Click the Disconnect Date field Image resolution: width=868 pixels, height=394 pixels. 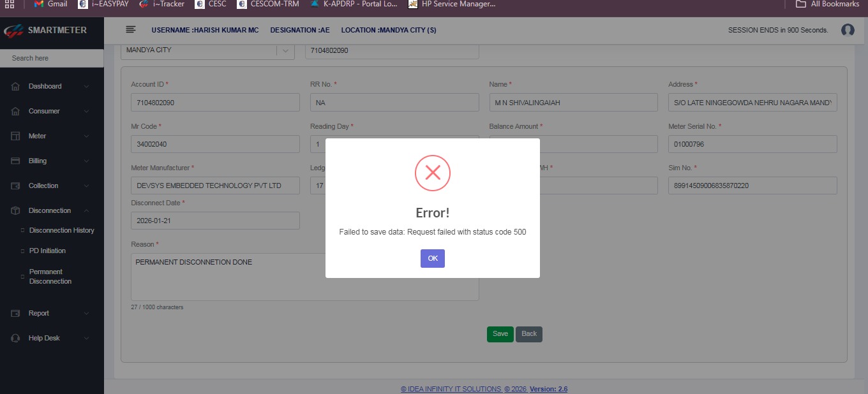point(215,221)
